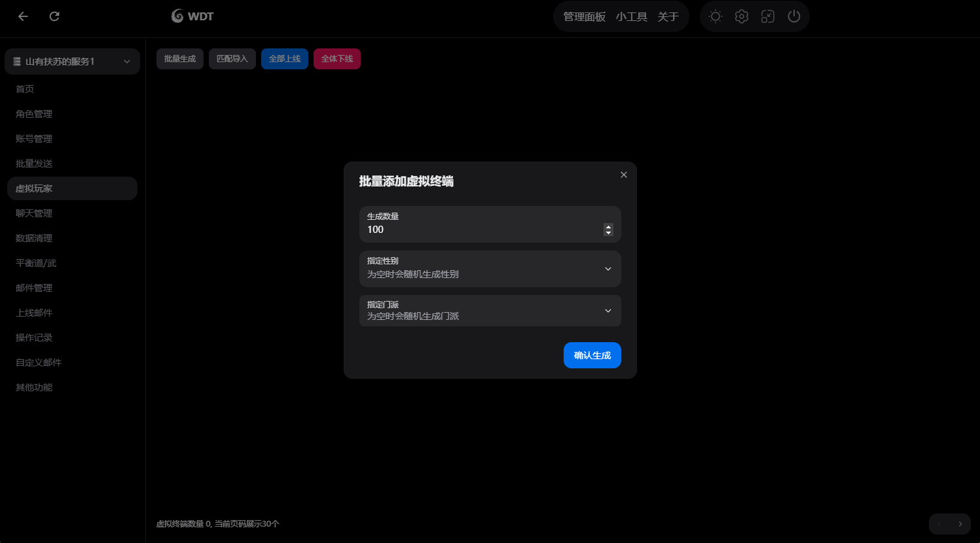Click the server icon beside 山有扶苏的服务1
Screen dimensions: 980x543
pos(16,61)
